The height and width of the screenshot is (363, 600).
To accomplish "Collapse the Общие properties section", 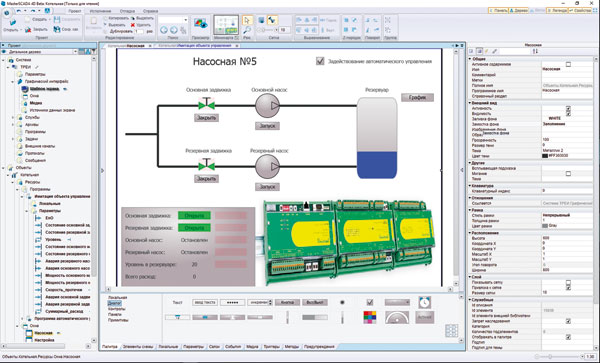I will [470, 59].
